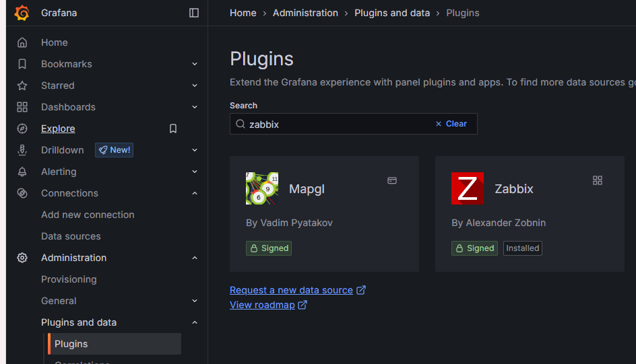Click the Administration gear icon

click(x=22, y=258)
